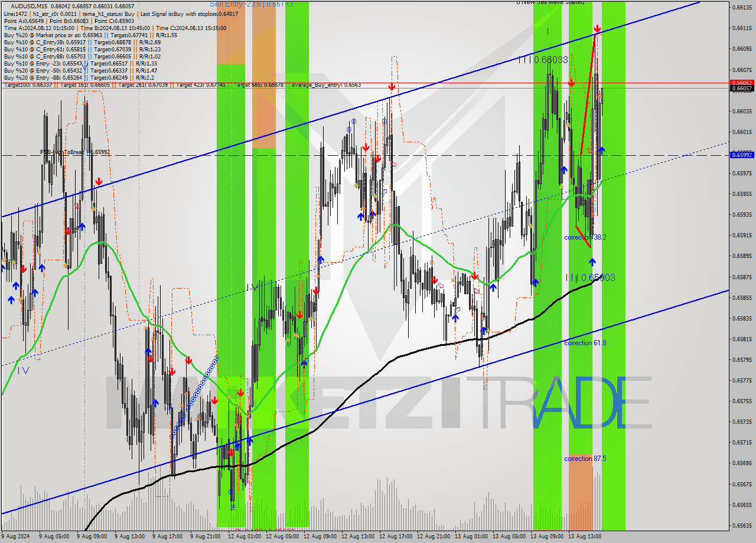Click the 'correction 38.2' label
756x543 pixels.
585,237
